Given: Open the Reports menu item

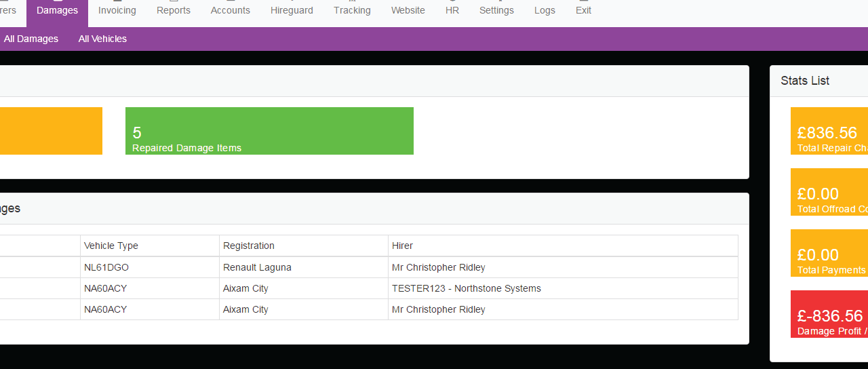Looking at the screenshot, I should pyautogui.click(x=174, y=11).
